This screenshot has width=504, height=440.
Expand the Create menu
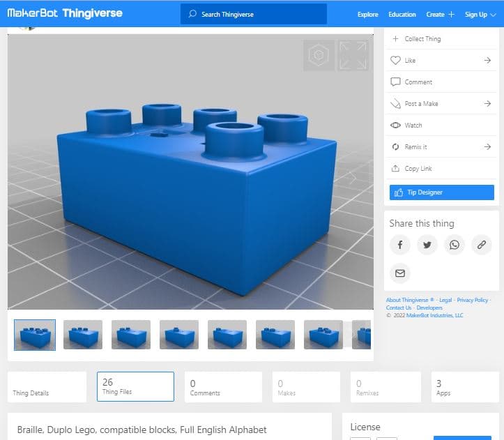click(440, 15)
